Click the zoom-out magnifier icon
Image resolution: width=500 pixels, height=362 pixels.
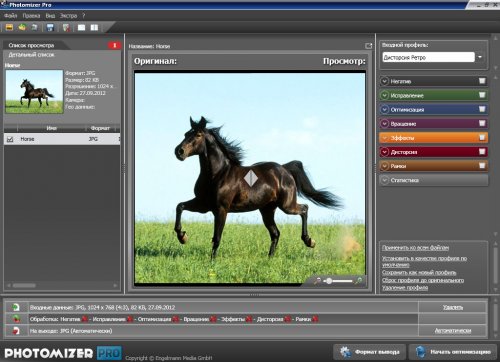pos(317,281)
